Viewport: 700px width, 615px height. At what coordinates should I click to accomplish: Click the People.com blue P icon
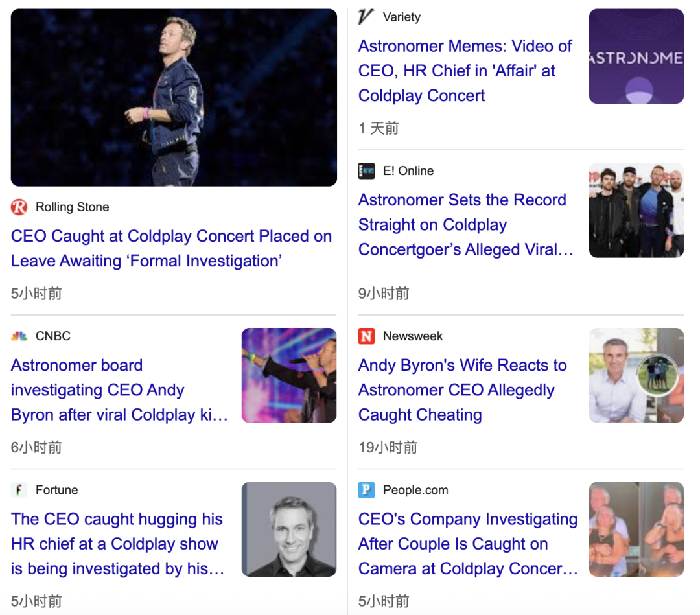(366, 490)
